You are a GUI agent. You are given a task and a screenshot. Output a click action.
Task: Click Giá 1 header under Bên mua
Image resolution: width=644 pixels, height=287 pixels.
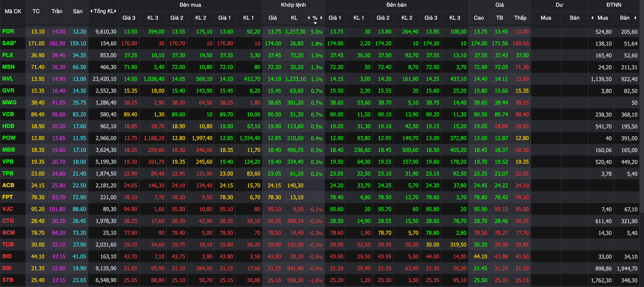pyautogui.click(x=224, y=18)
